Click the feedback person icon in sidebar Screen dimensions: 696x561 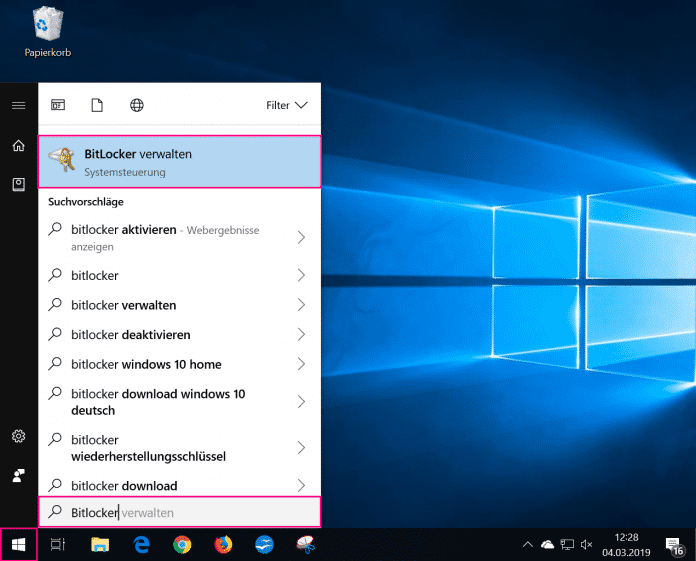pyautogui.click(x=18, y=475)
